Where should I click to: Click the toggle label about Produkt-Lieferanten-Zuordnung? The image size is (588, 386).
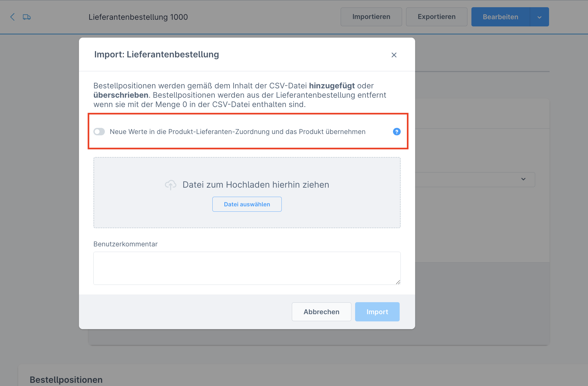(x=237, y=132)
